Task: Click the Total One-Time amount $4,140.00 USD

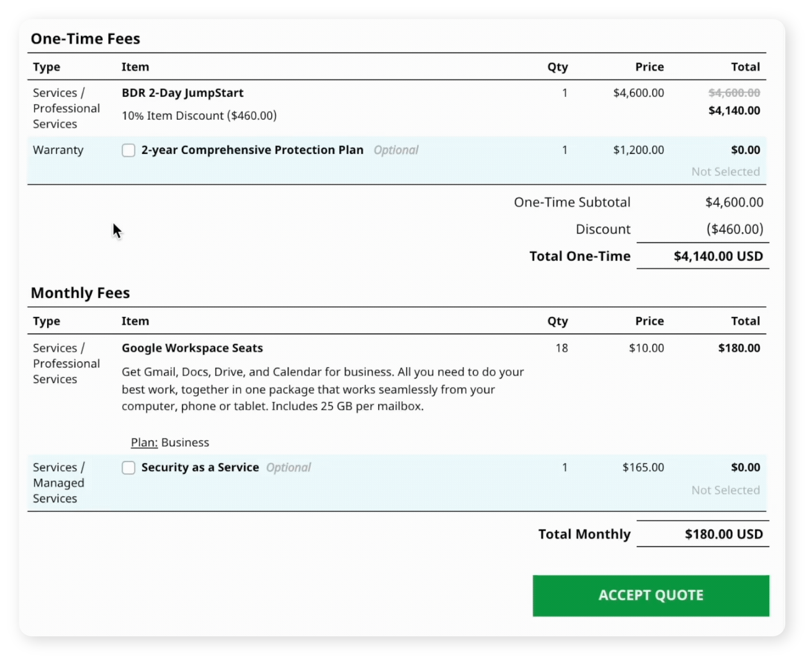Action: click(718, 256)
